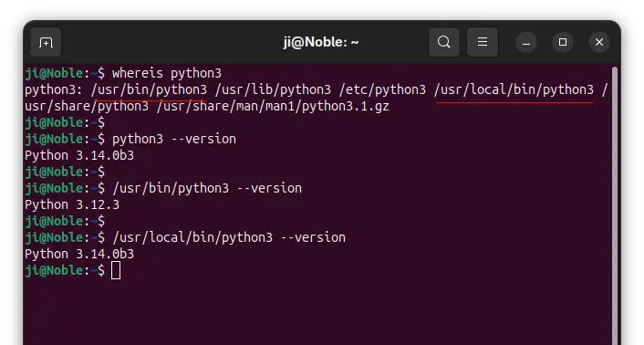Click the first 'Python 3.14.0b3' output
This screenshot has height=345, width=644.
tap(79, 155)
